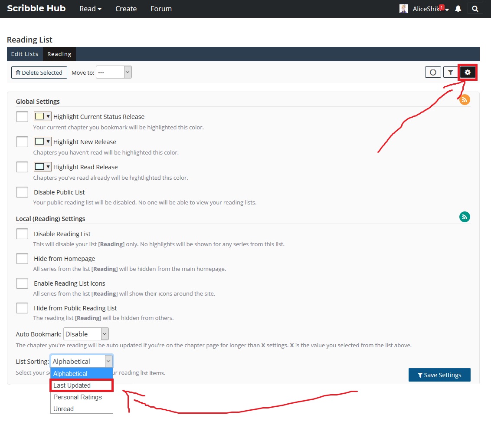Viewport: 491px width, 448px height.
Task: Click the filter funnel icon
Action: tap(451, 72)
